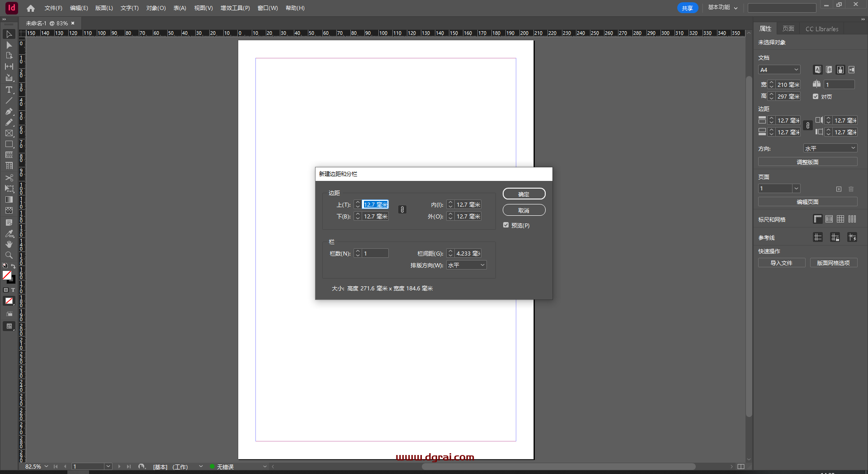
Task: Click the 导入文件 button
Action: tap(782, 263)
